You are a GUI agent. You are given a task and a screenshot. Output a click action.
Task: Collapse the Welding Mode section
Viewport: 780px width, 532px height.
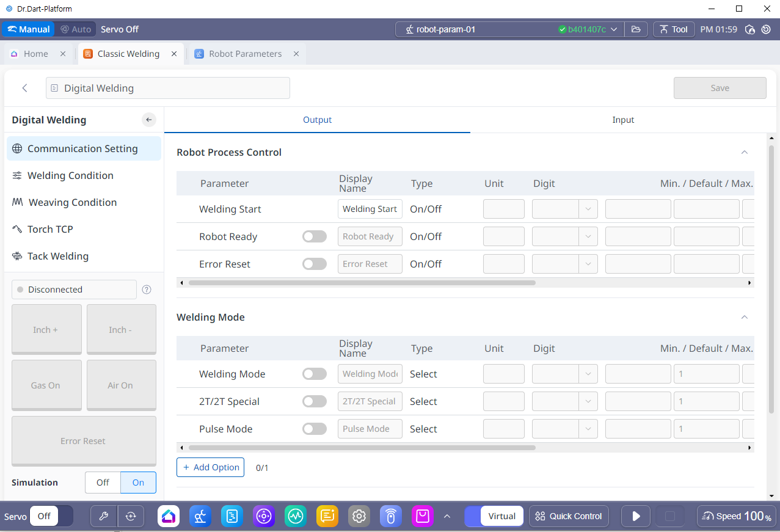click(x=744, y=317)
